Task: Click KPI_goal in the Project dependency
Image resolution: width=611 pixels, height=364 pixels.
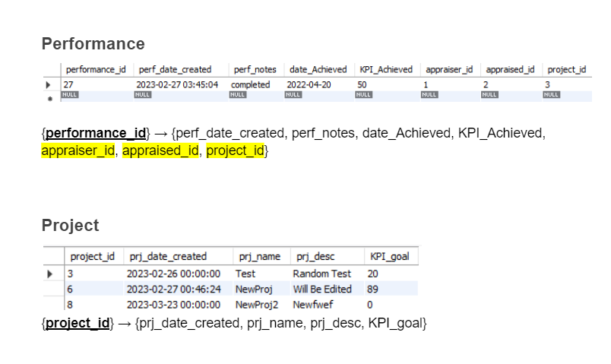Action: click(x=395, y=323)
